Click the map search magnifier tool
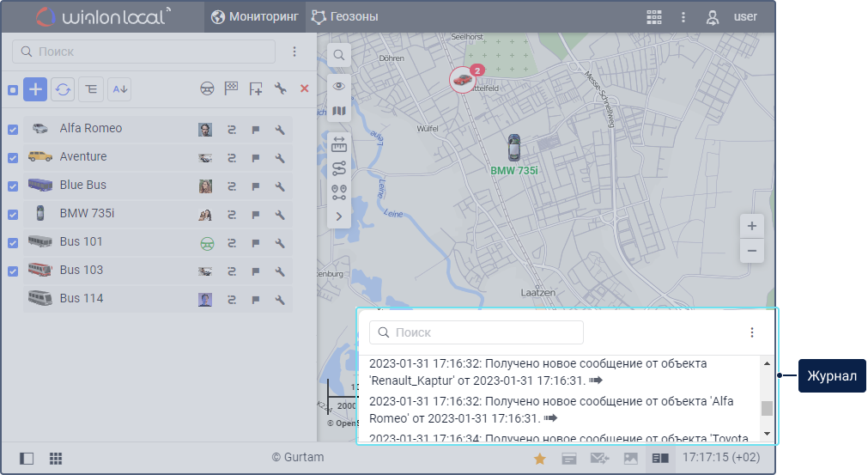Screen dimensions: 868x475 point(339,55)
